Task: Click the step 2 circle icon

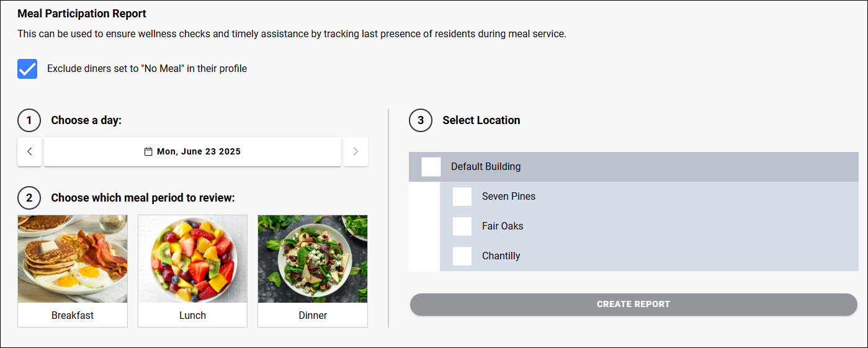Action: [29, 198]
